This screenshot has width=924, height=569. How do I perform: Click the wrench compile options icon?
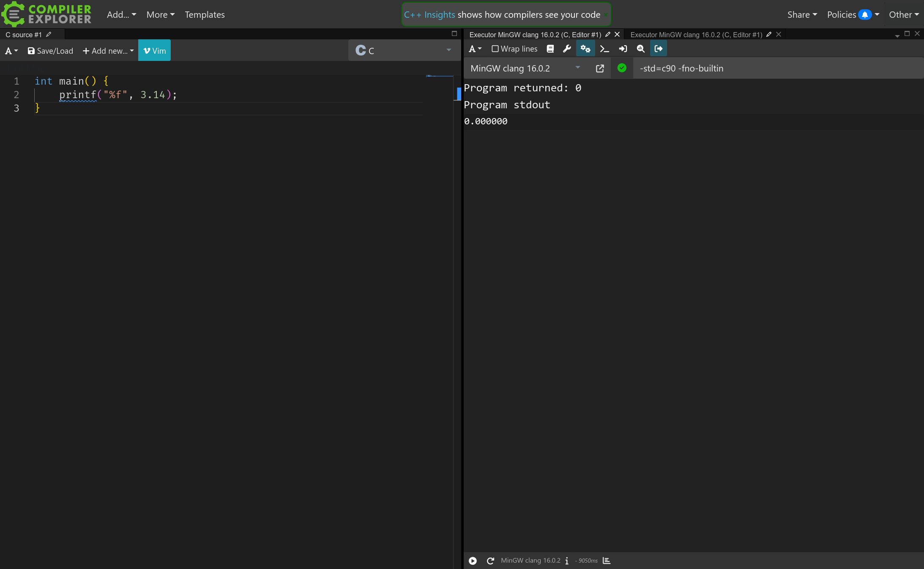tap(567, 49)
